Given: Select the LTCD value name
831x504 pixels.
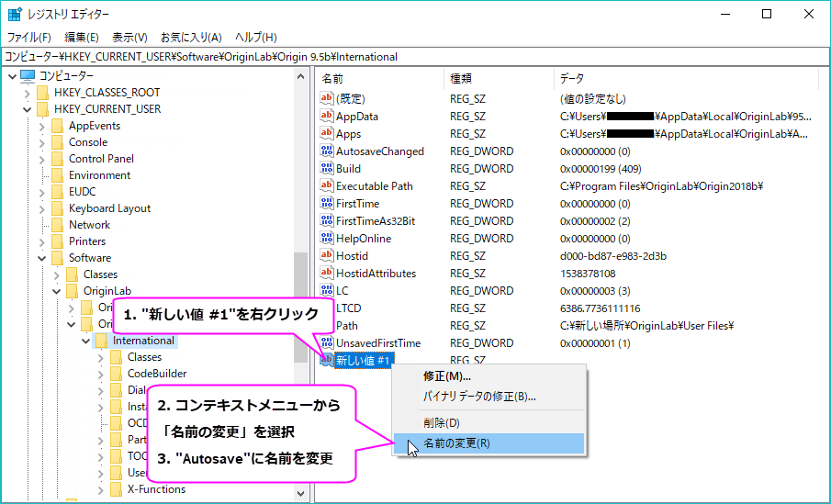Looking at the screenshot, I should (349, 308).
